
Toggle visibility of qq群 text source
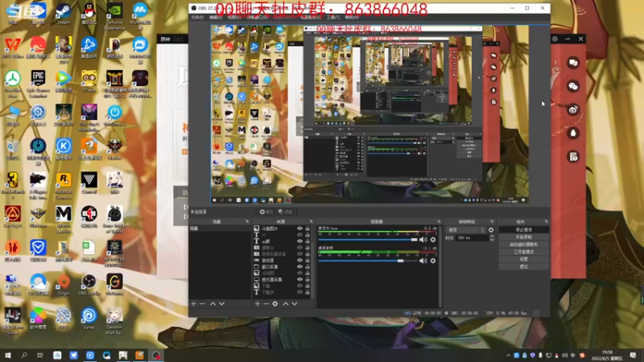(x=299, y=241)
